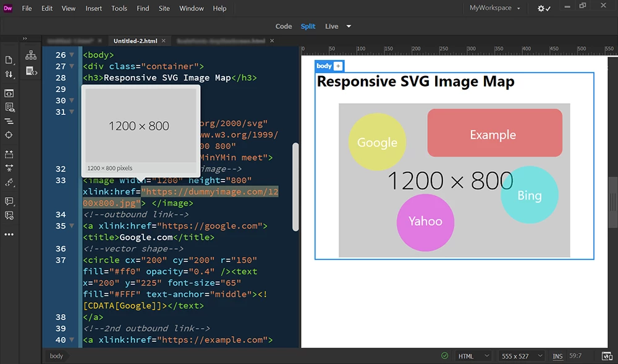Collapse the example.com link on line 40
The width and height of the screenshot is (618, 364).
pyautogui.click(x=72, y=339)
